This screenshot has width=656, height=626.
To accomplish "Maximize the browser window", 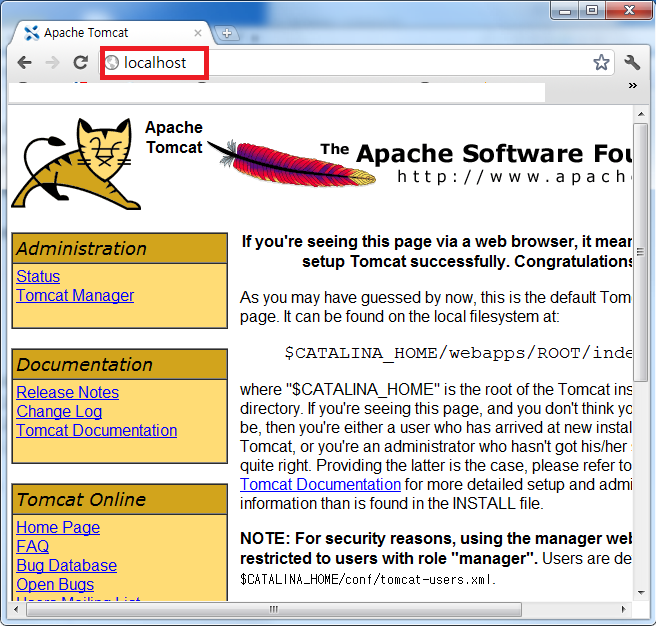I will pos(592,10).
